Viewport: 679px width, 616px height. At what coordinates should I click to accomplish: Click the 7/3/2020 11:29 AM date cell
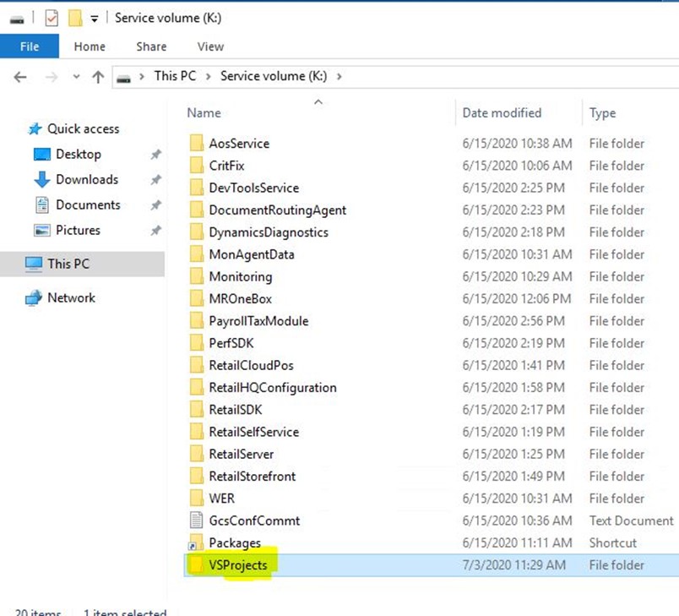(514, 565)
